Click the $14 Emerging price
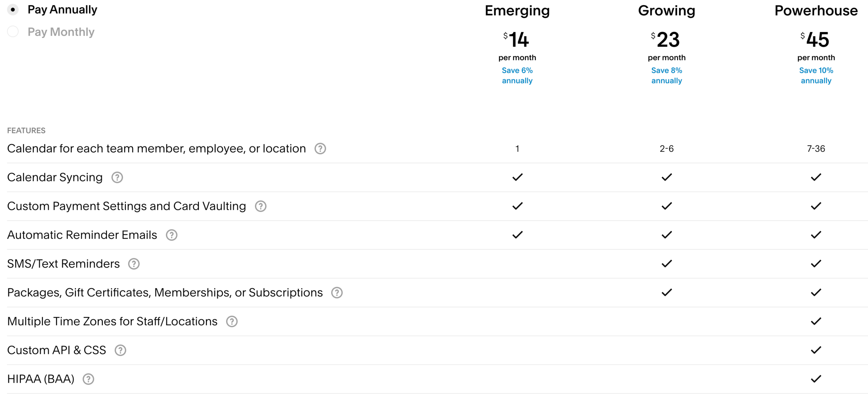Viewport: 868px width, 397px height. (517, 40)
